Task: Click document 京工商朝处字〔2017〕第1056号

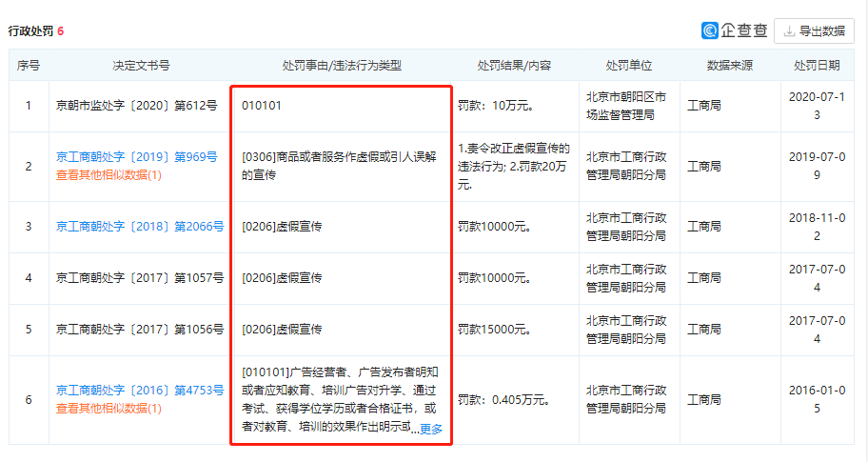Action: coord(140,330)
